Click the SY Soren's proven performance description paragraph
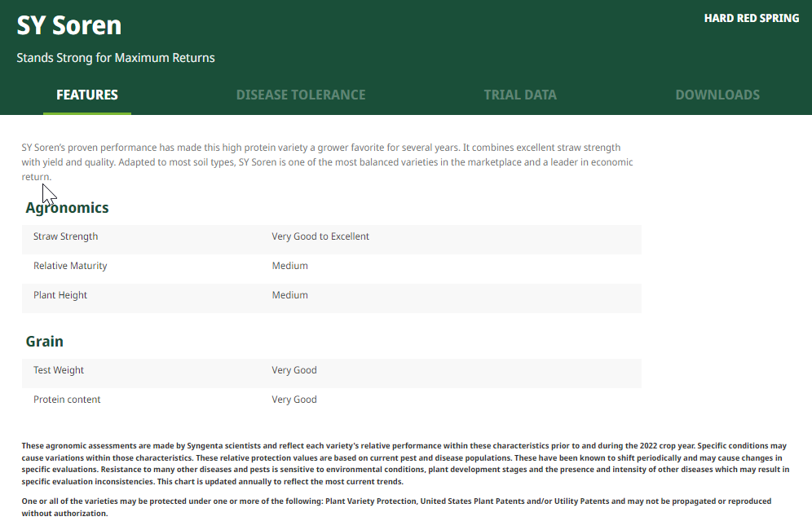 pos(327,162)
